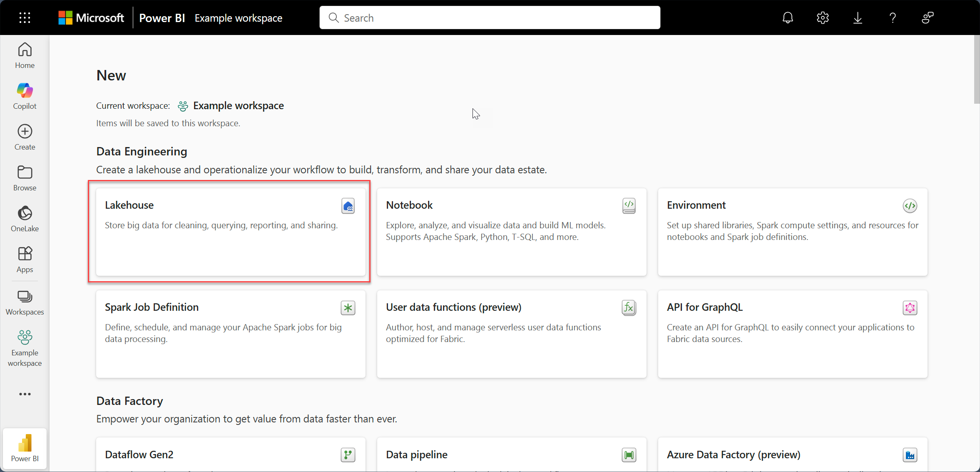Open the account manager icon

[x=928, y=17]
